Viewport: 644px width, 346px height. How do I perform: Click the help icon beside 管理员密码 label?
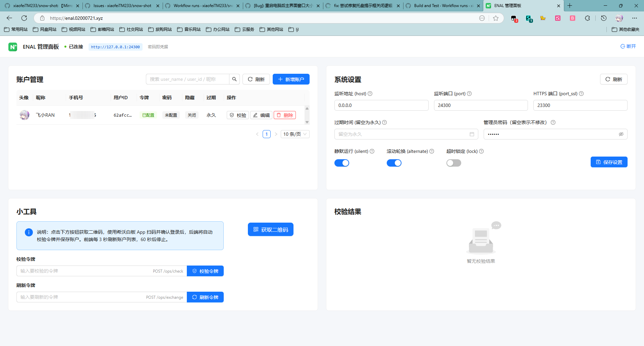(x=553, y=122)
